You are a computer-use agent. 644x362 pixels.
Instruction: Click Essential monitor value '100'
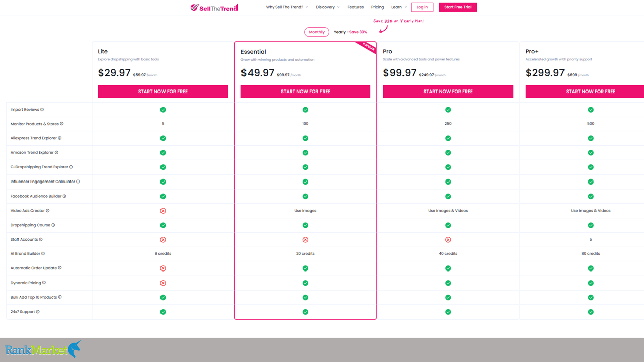coord(305,124)
